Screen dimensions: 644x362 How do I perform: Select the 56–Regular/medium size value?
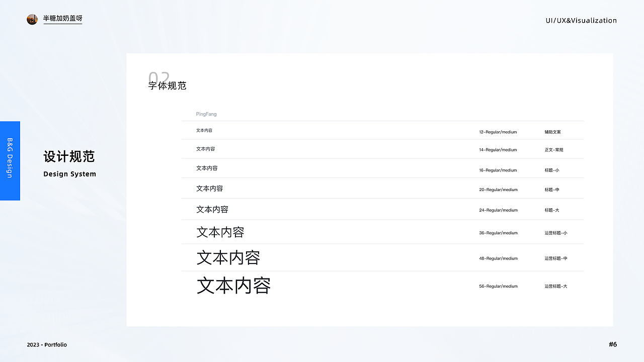coord(498,287)
